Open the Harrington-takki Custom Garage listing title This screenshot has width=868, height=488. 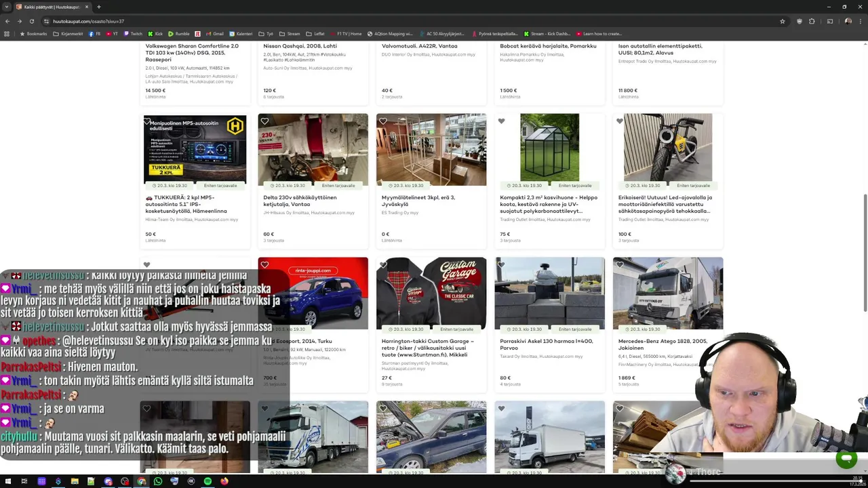[x=428, y=348]
